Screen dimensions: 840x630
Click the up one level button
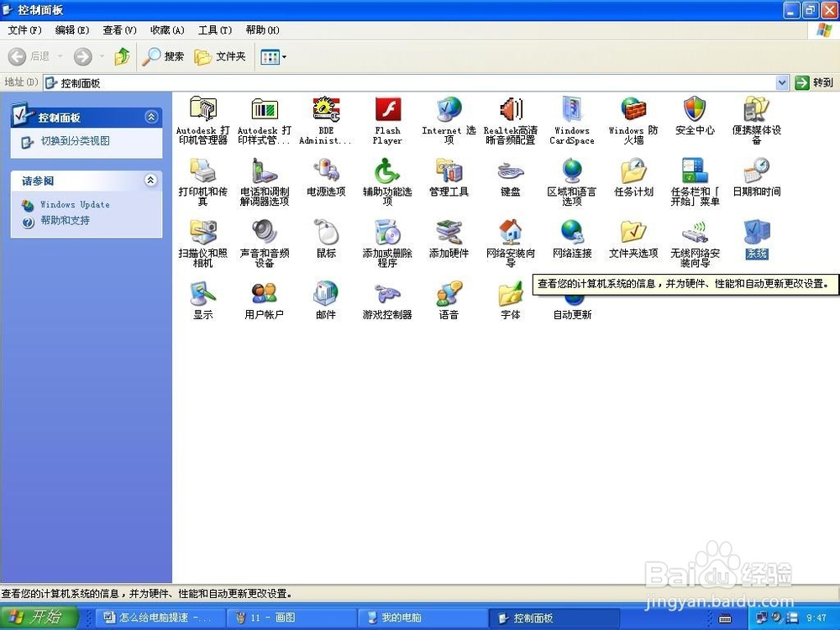pos(122,56)
